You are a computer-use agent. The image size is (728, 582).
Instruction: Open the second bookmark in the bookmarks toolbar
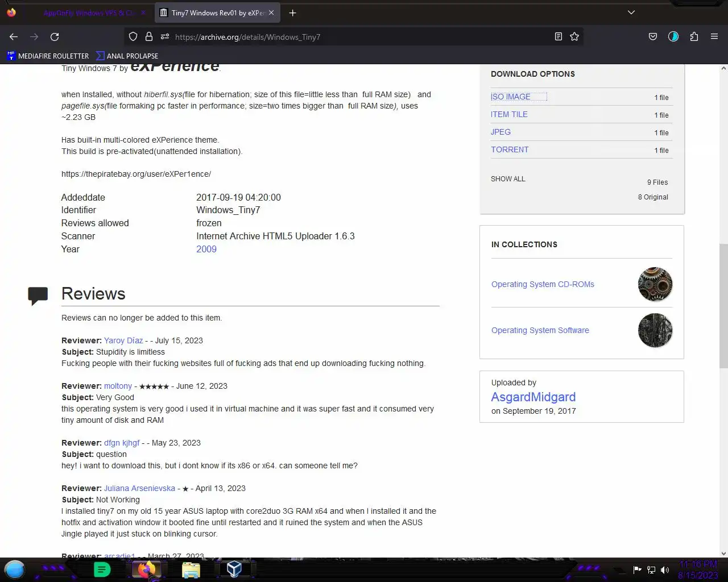tap(127, 56)
